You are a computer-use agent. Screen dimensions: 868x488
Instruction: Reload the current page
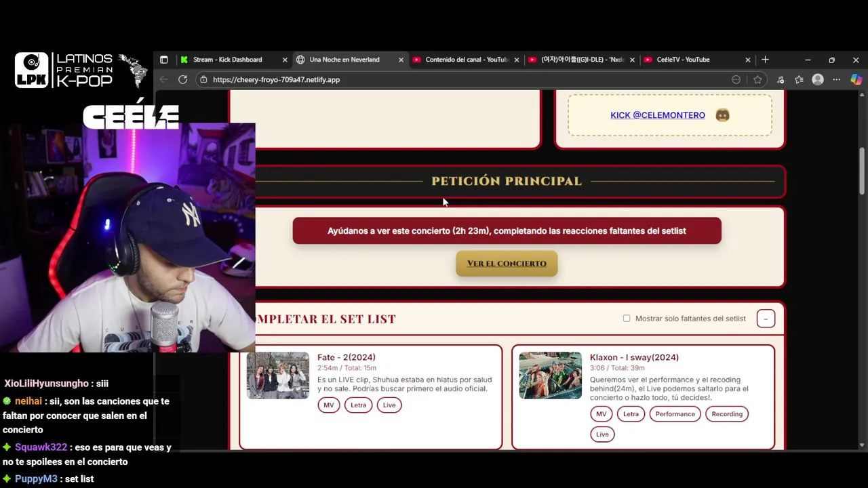pos(182,79)
